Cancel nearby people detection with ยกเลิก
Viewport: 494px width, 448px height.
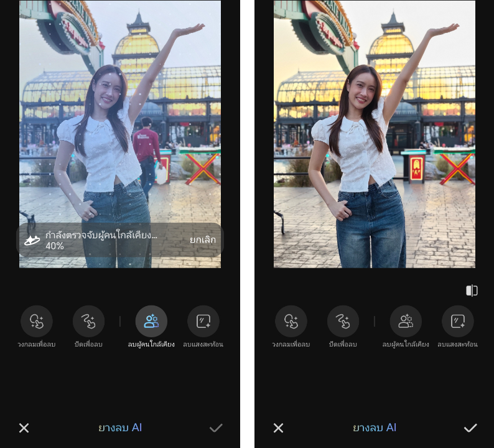(203, 240)
